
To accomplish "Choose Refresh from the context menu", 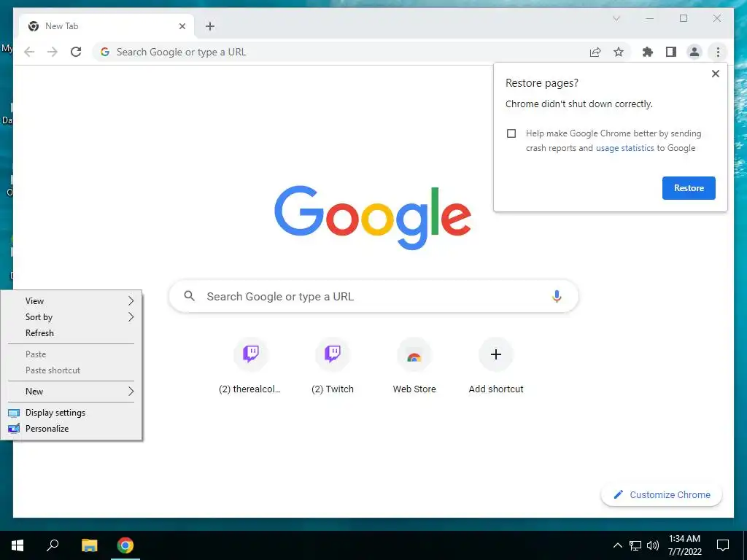I will click(x=71, y=333).
